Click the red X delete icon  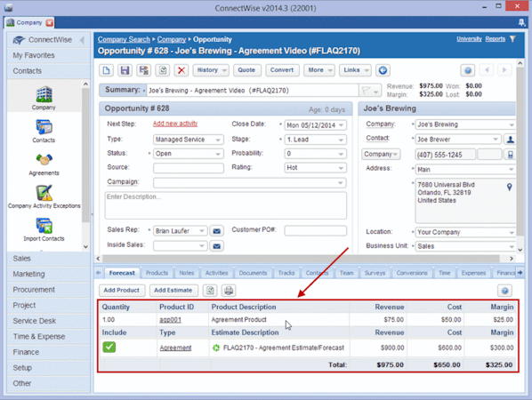coord(181,70)
